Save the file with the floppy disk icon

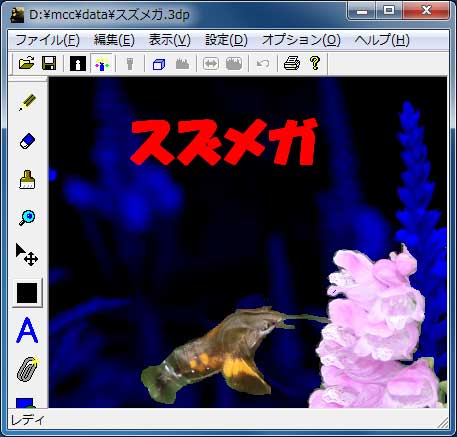pyautogui.click(x=49, y=63)
